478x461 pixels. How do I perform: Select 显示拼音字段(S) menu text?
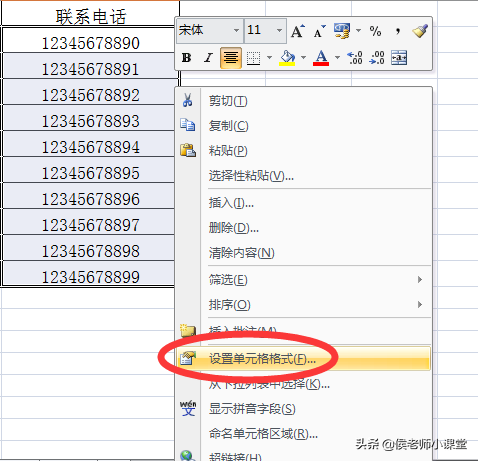tap(252, 409)
